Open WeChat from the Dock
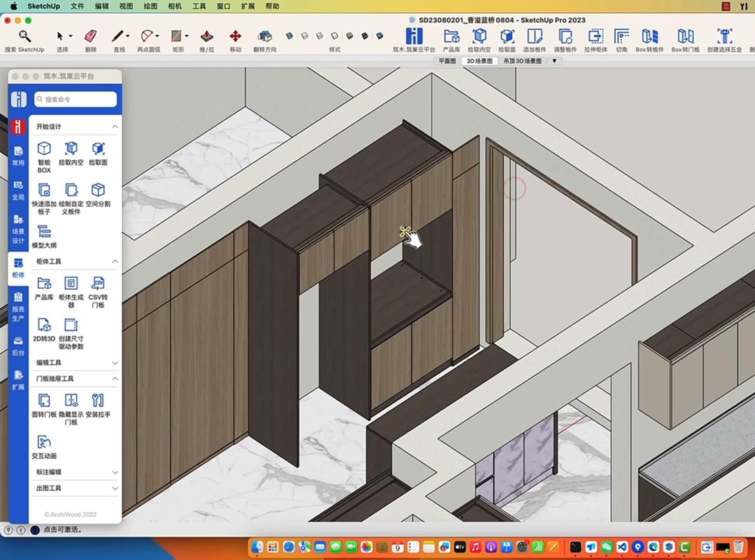 [x=606, y=547]
